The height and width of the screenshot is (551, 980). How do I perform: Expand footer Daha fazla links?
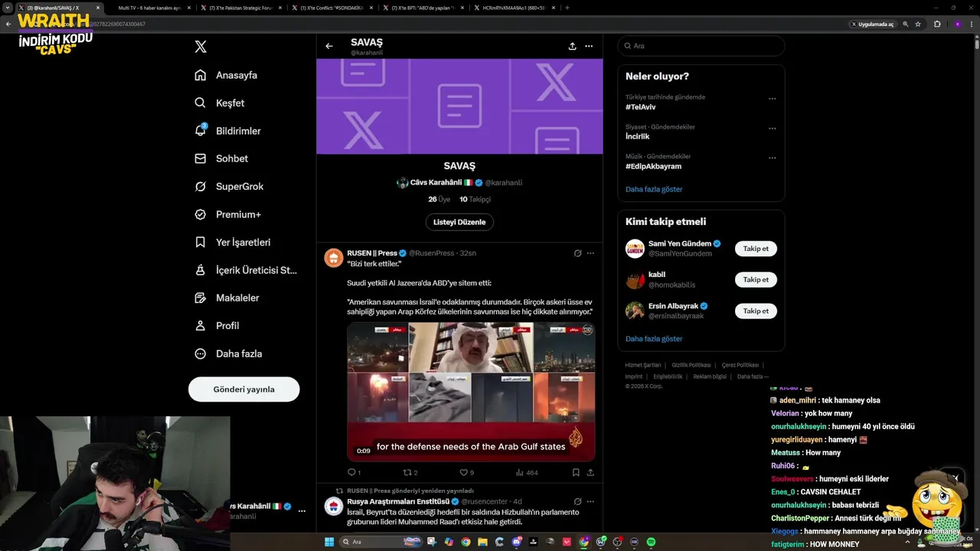click(753, 377)
